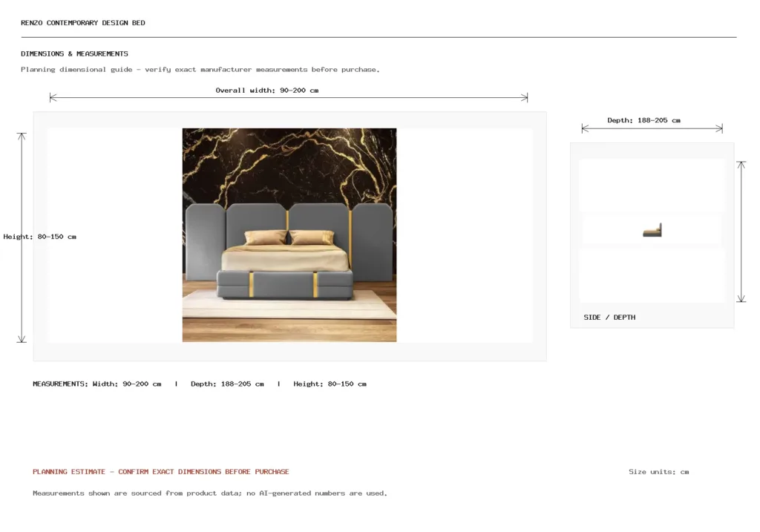The height and width of the screenshot is (532, 760).
Task: Click the 'MEASUREMENTS: Width: 90-200 cm' summary text
Action: click(x=97, y=384)
